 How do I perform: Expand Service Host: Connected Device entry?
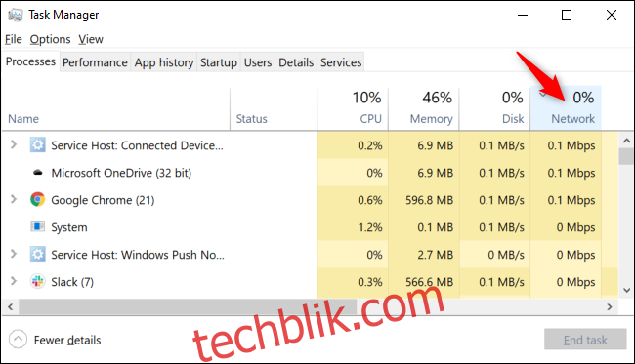tap(14, 144)
